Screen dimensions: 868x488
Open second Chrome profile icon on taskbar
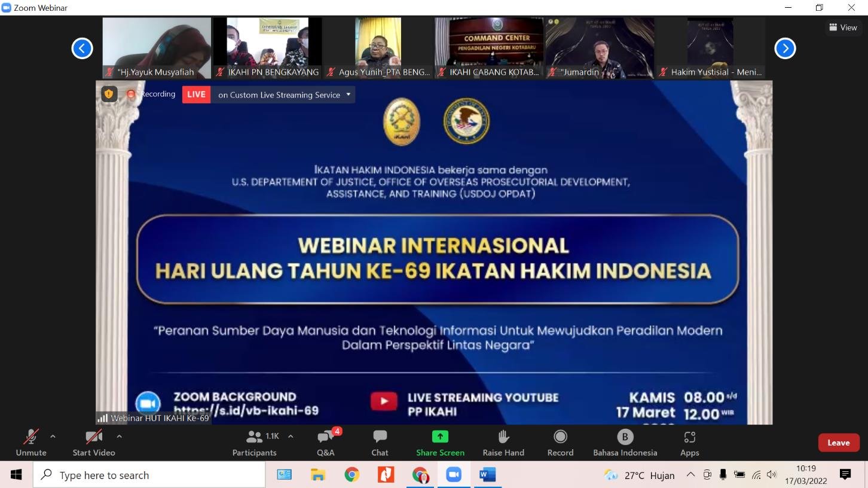coord(420,475)
